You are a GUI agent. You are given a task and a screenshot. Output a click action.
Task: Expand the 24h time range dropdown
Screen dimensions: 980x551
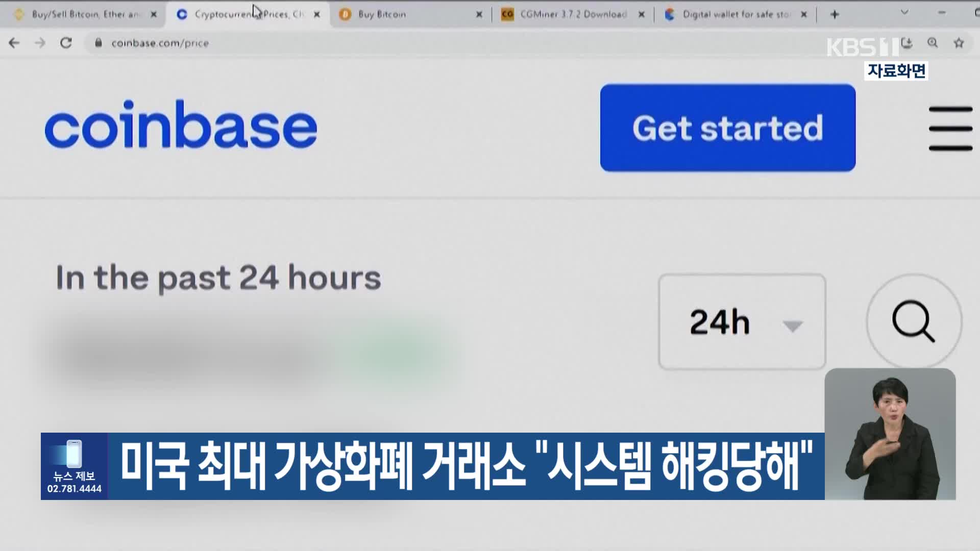tap(742, 322)
